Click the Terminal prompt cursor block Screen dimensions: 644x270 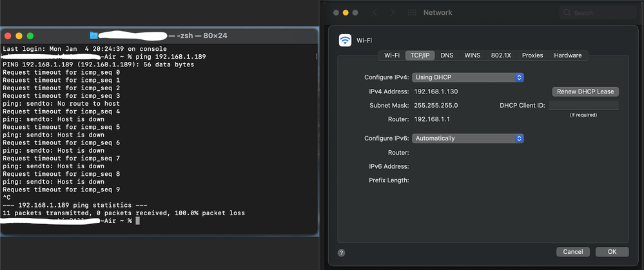coord(137,221)
